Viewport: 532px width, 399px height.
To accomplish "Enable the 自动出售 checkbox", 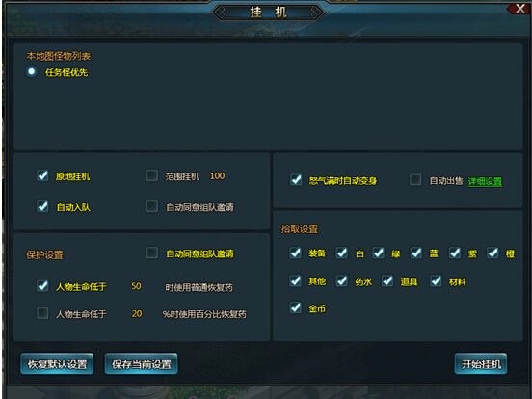I will click(x=415, y=180).
